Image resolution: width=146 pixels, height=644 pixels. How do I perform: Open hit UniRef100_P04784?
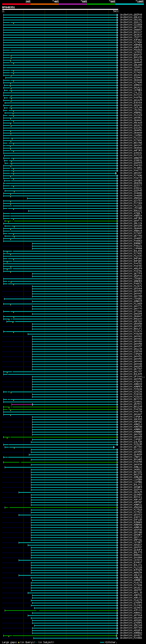[x=131, y=409]
